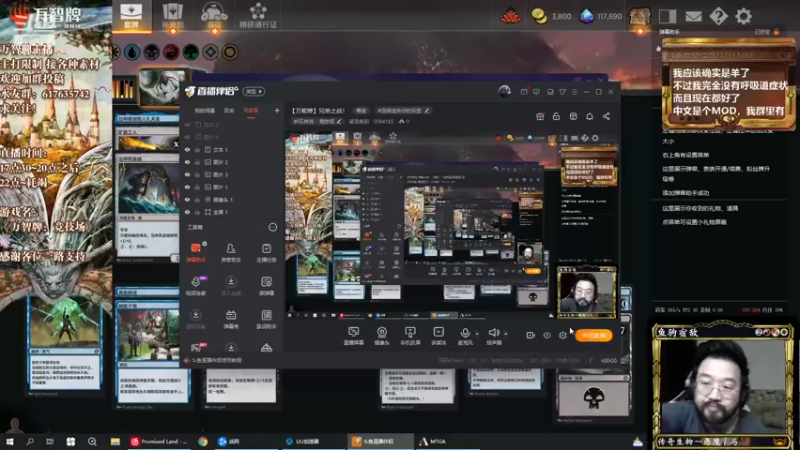Open the room manager assistant tool
800x450 pixels.
click(x=231, y=252)
